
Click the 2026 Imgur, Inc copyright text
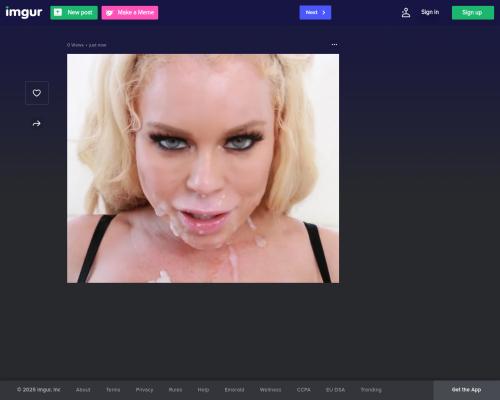point(39,390)
